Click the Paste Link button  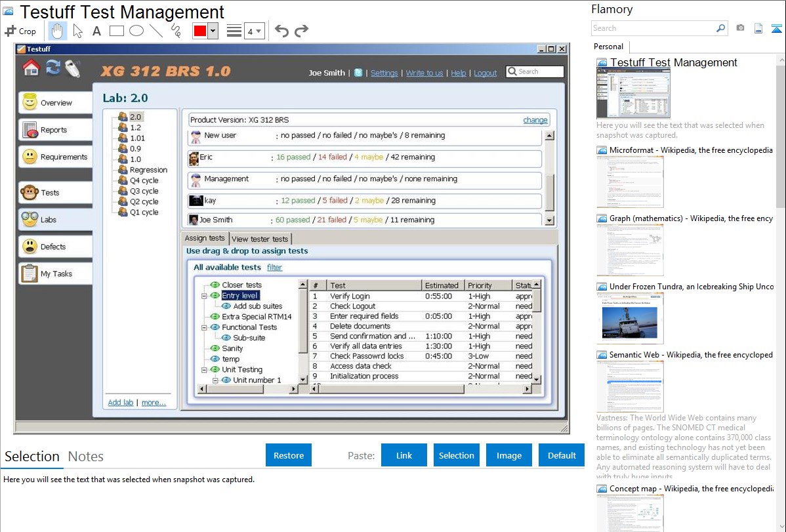[404, 455]
